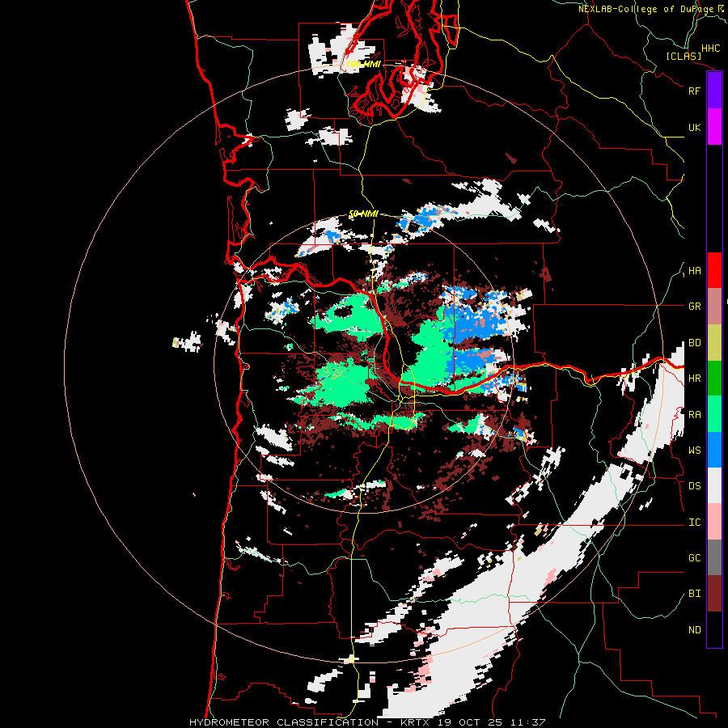Screen dimensions: 728x728
Task: Click the WS legend label
Action: (x=695, y=451)
